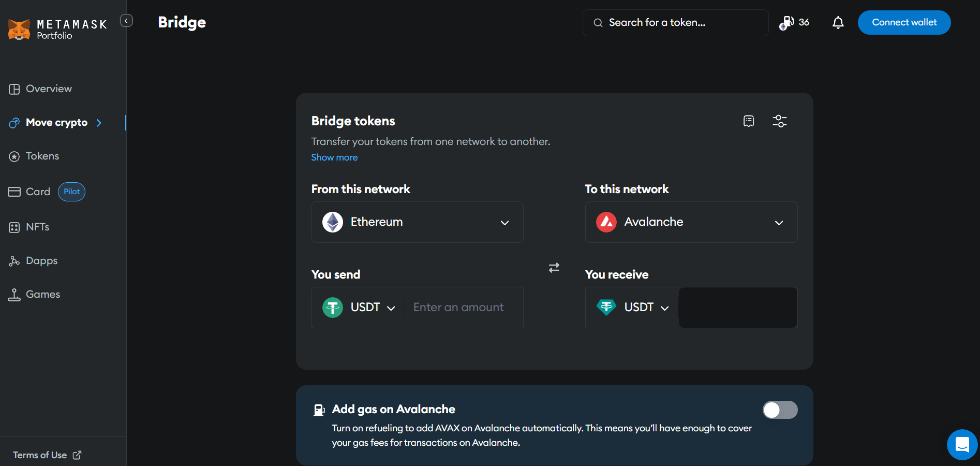Click the Bridge tokens title
This screenshot has height=466, width=980.
coord(353,121)
